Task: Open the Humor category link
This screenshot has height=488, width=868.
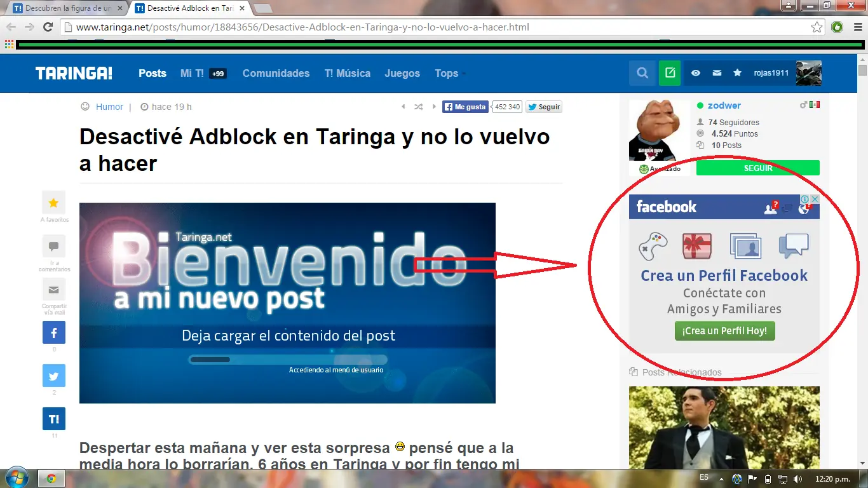Action: point(109,107)
